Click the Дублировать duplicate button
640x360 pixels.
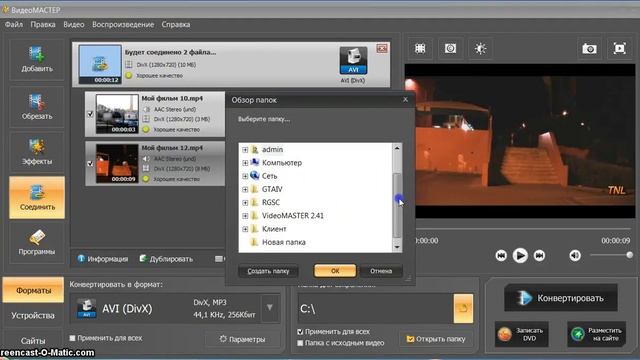(166, 259)
